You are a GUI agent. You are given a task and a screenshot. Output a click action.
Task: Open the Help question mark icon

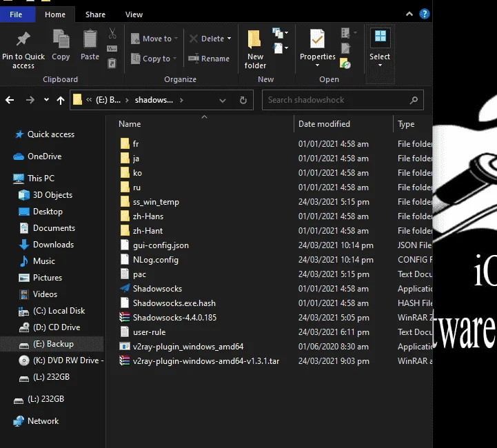(x=425, y=14)
